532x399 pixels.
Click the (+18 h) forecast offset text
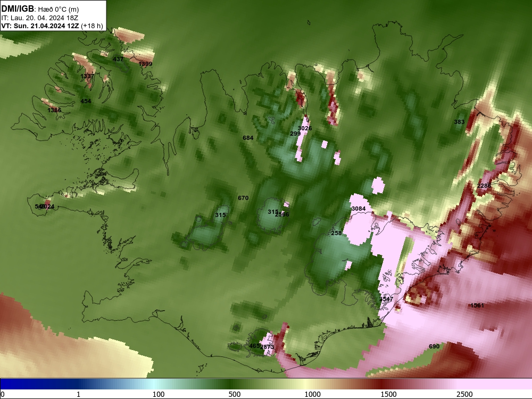(92, 26)
